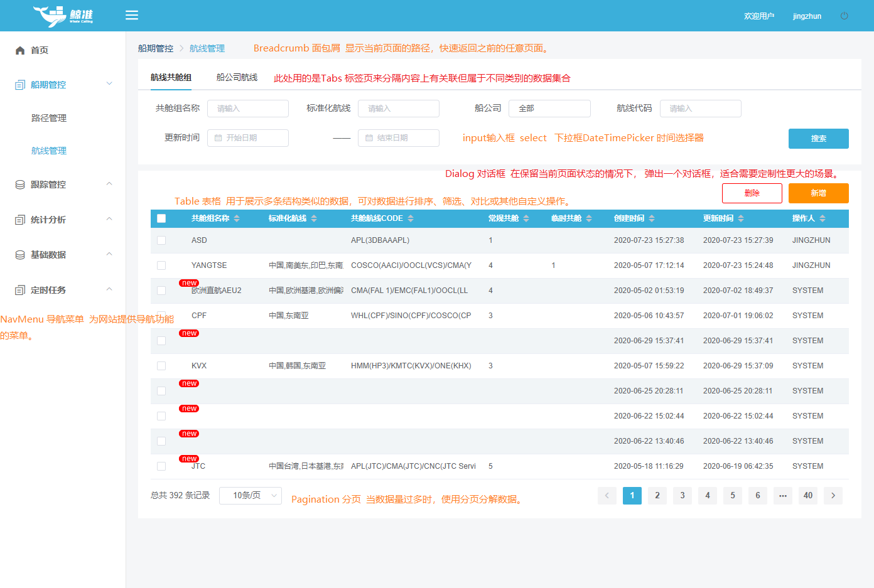
Task: Check the checkbox on the ASD row
Action: pos(161,240)
